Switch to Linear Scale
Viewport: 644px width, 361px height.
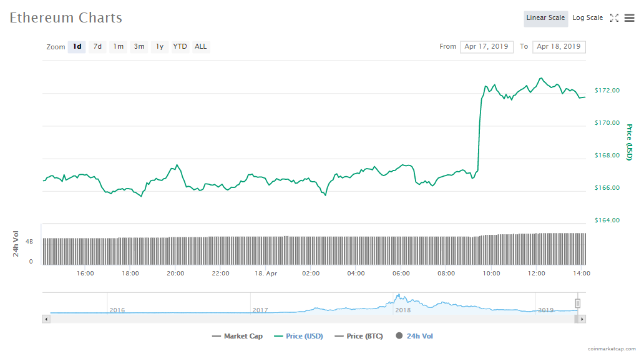coord(545,18)
